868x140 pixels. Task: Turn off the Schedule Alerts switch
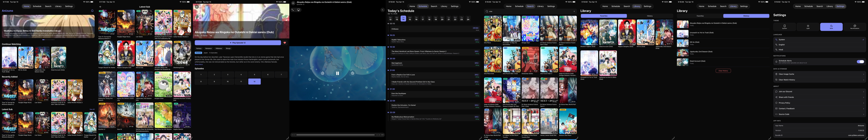click(861, 62)
